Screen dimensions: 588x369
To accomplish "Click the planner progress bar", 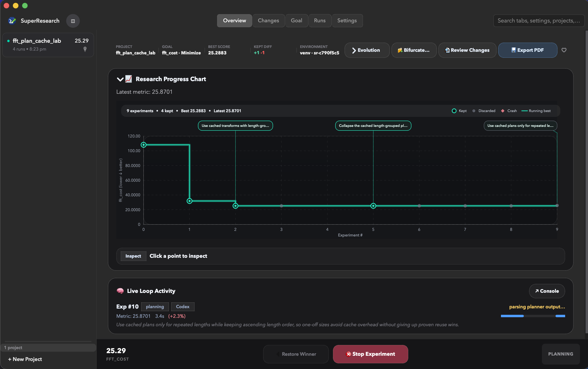I will tap(533, 316).
